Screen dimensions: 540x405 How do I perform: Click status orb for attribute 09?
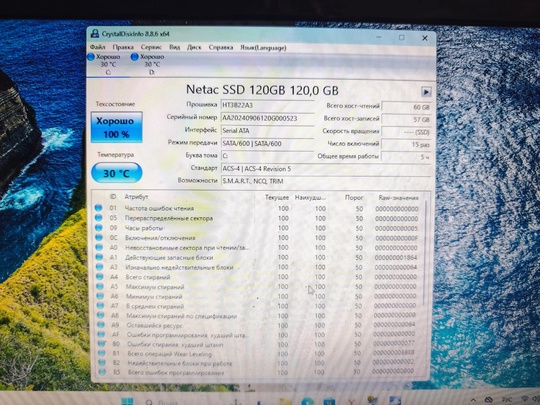point(99,228)
